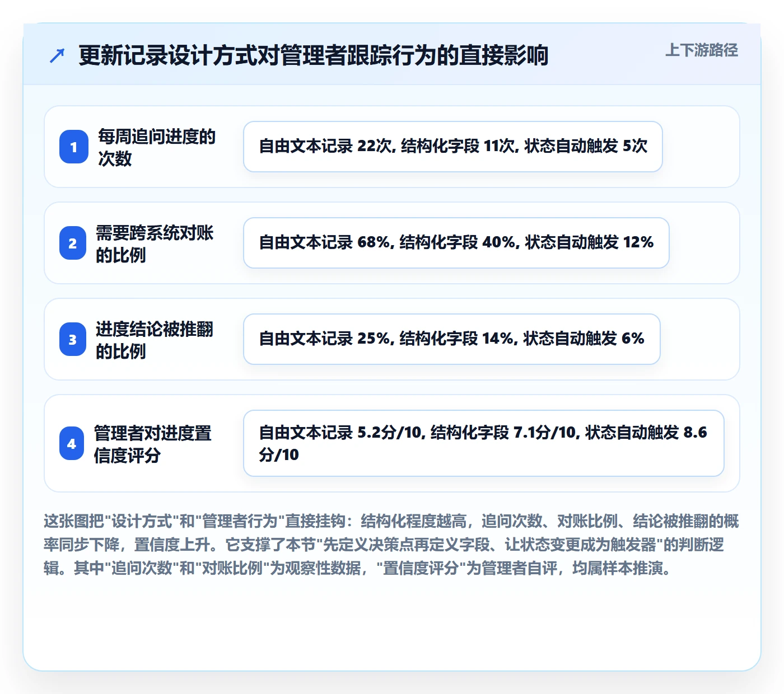Select the heading 更新记录设计方式对管理者跟踪行为的直接影响
The height and width of the screenshot is (694, 784).
pyautogui.click(x=313, y=55)
